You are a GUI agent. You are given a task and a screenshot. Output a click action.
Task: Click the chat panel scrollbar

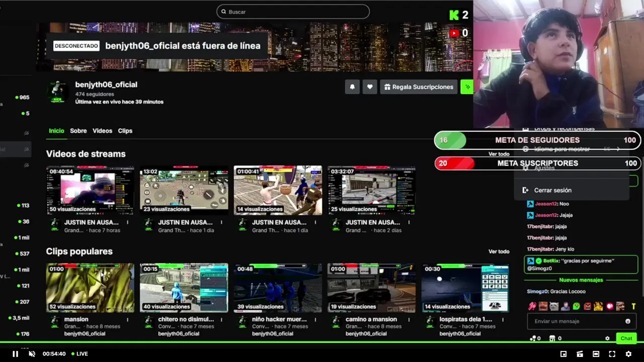[642, 226]
